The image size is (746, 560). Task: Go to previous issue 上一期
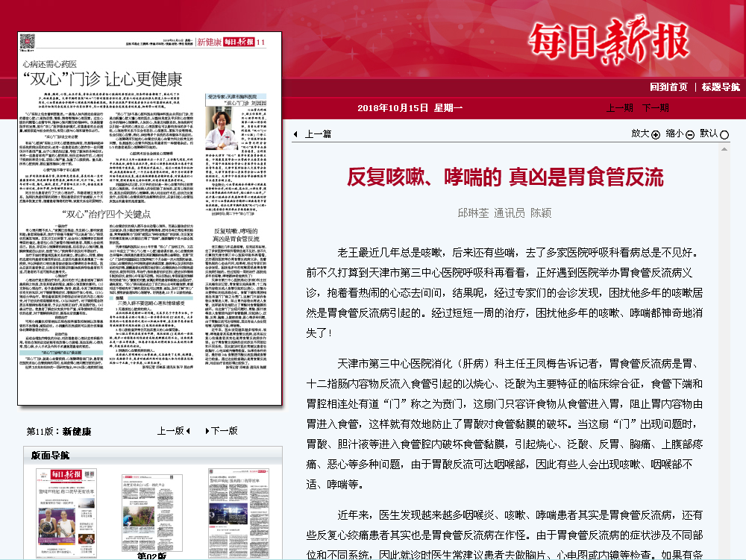[x=619, y=108]
